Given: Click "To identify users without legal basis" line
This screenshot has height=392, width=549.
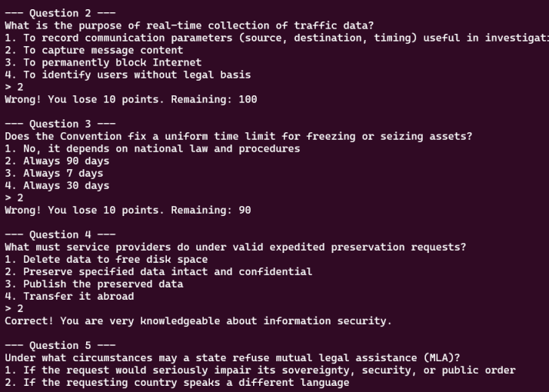Looking at the screenshot, I should pyautogui.click(x=128, y=75).
